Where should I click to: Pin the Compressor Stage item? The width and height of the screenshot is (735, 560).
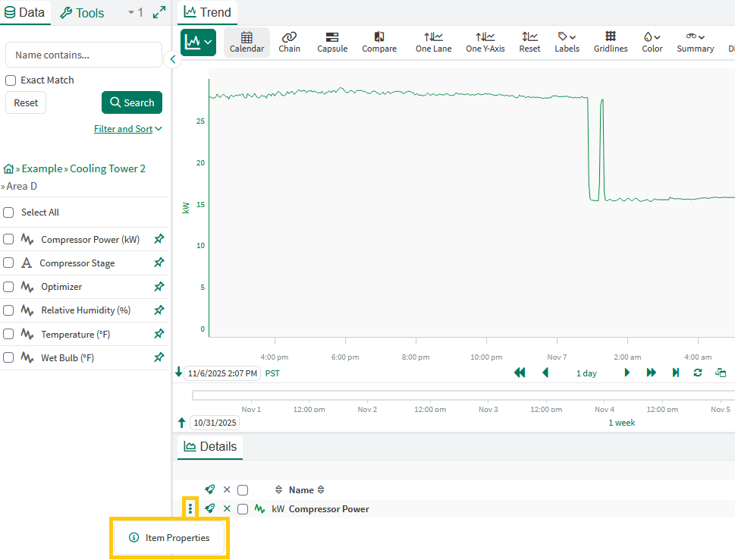coord(159,263)
